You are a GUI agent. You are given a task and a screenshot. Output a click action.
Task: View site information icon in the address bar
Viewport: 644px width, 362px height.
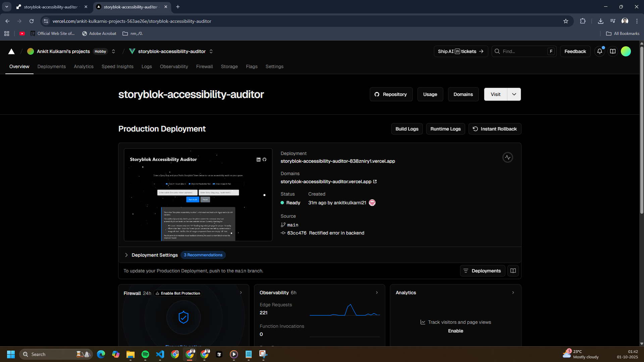click(46, 21)
